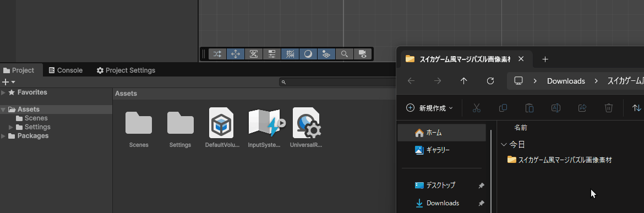Screen dimensions: 644x213
Task: Click the pin icon beside デスクトップ
Action: tap(481, 185)
